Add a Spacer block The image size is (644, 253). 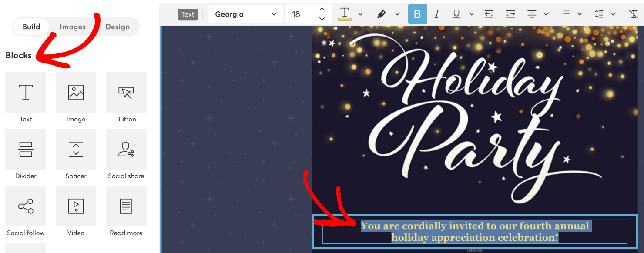(x=76, y=149)
